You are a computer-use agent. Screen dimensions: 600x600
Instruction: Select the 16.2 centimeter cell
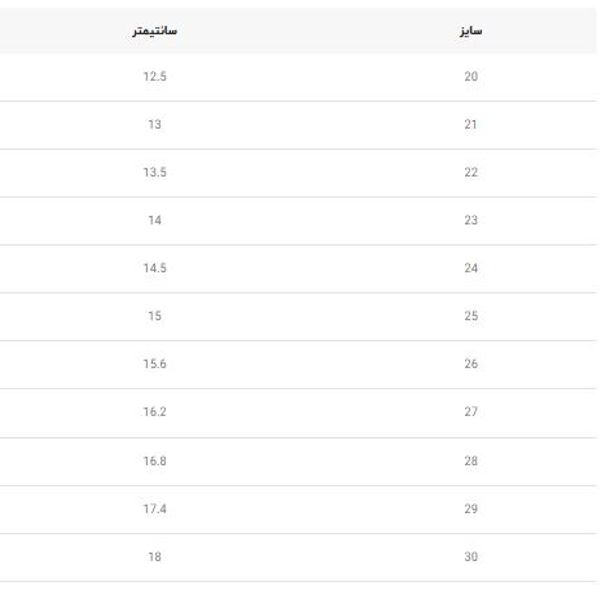pyautogui.click(x=154, y=413)
